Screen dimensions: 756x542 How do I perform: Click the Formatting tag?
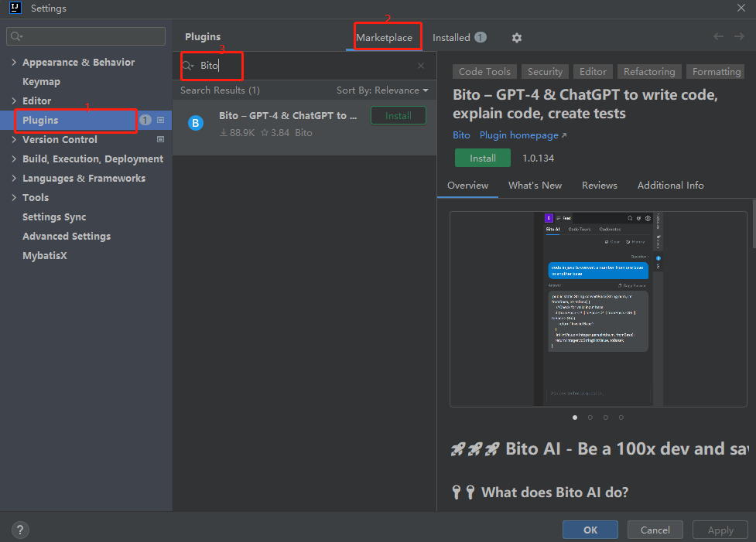pyautogui.click(x=716, y=72)
